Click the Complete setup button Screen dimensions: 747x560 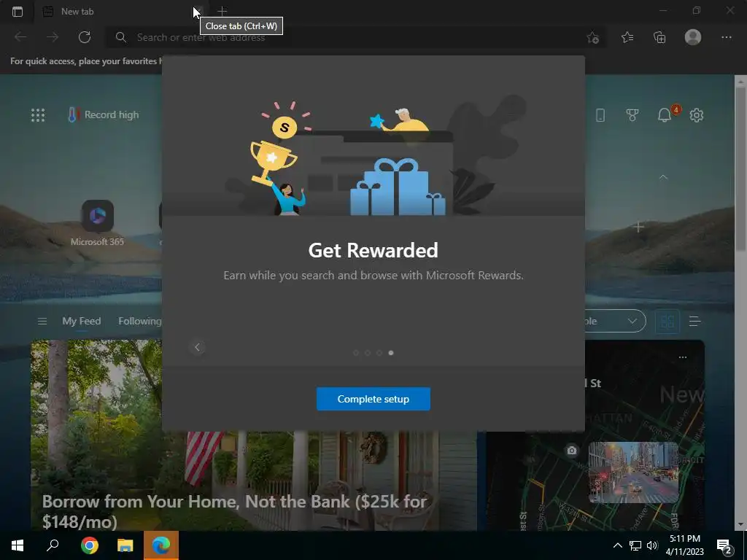click(x=373, y=399)
